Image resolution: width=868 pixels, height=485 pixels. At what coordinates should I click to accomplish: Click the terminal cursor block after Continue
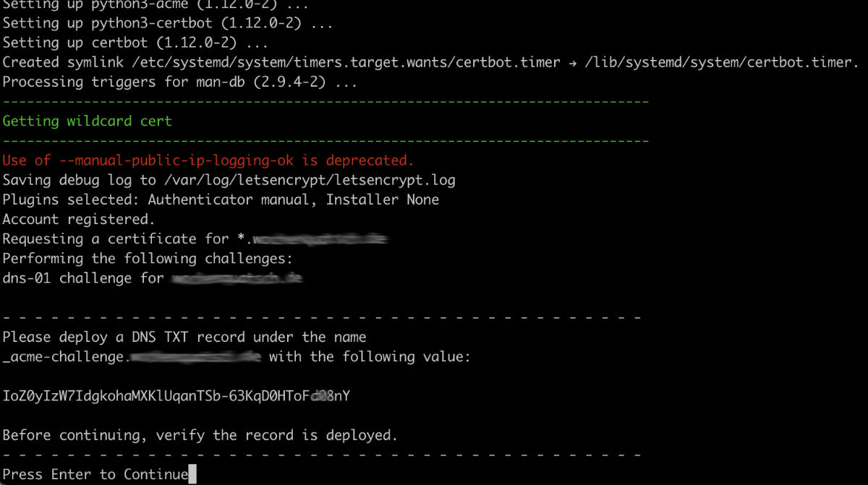click(x=192, y=474)
